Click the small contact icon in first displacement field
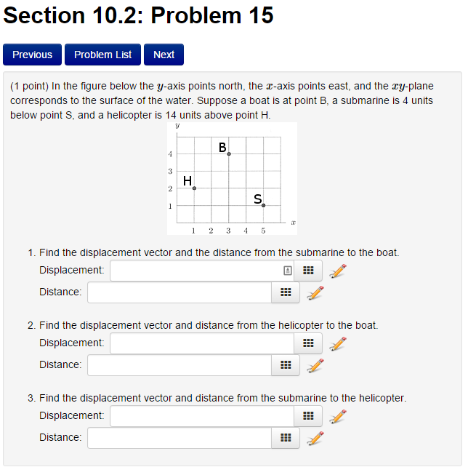The width and height of the screenshot is (476, 467). [x=288, y=271]
